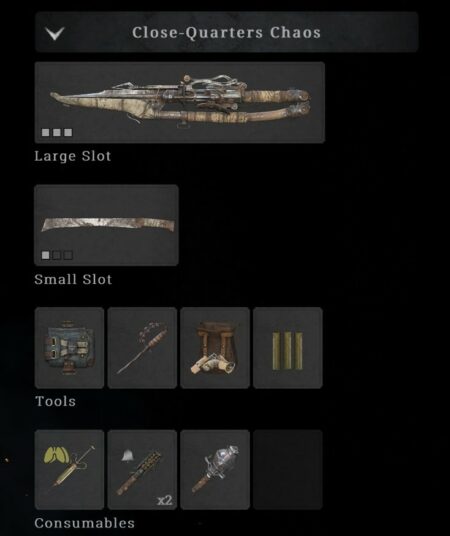The height and width of the screenshot is (536, 450).
Task: Select the bomb lance in Large Slot
Action: [180, 102]
